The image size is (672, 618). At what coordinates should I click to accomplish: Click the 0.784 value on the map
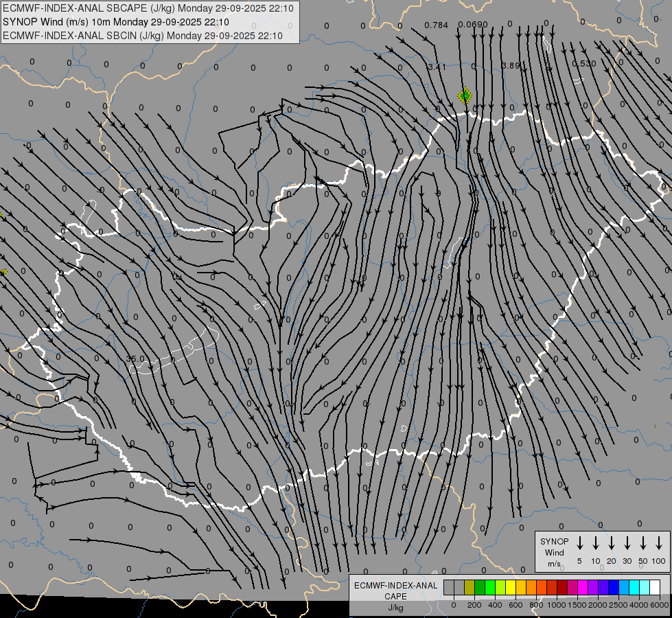(437, 25)
